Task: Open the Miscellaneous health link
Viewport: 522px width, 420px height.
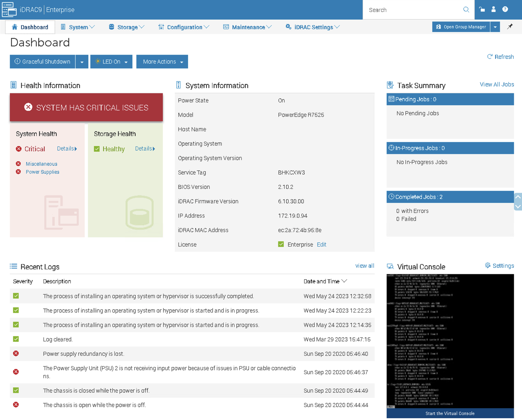Action: click(41, 164)
